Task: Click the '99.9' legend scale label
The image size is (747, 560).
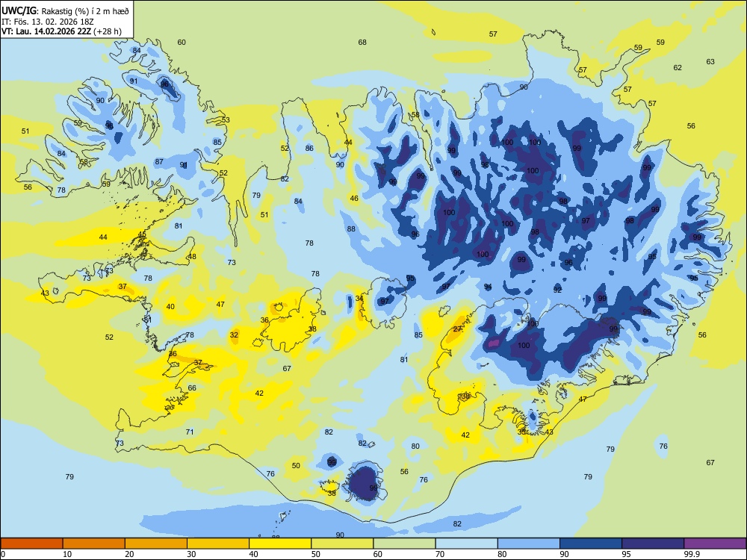Action: tap(692, 554)
